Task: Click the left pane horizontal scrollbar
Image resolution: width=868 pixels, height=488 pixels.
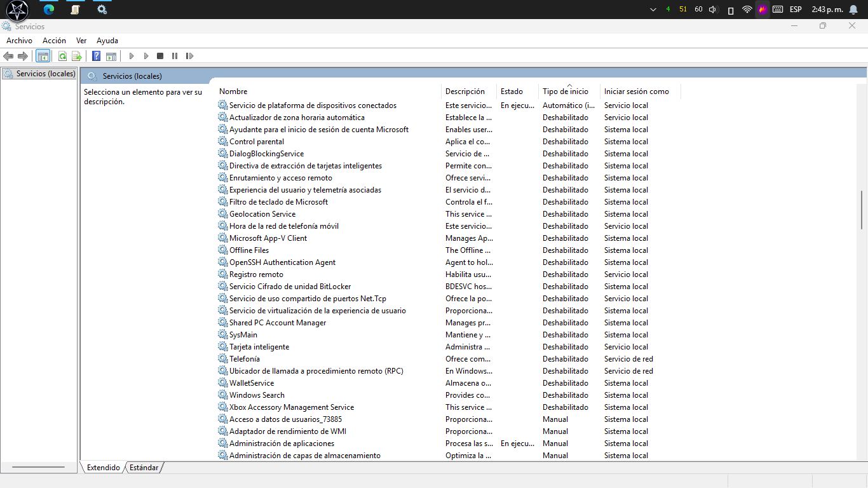Action: point(38,468)
